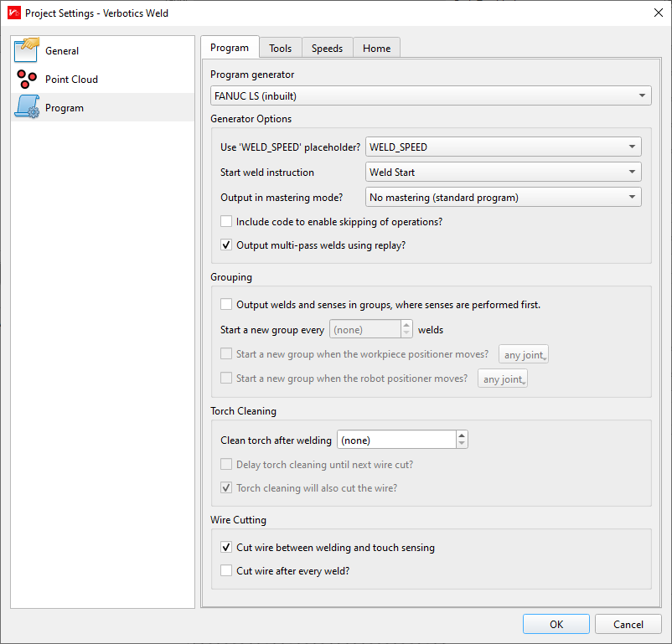Increase the Clean torch after welding value
Screen dimensions: 672x644
pos(462,435)
